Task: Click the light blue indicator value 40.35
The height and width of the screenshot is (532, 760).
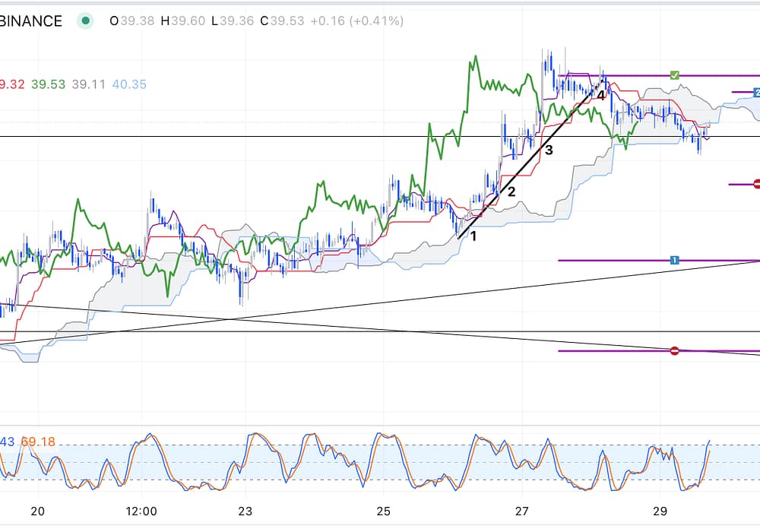Action: click(129, 84)
